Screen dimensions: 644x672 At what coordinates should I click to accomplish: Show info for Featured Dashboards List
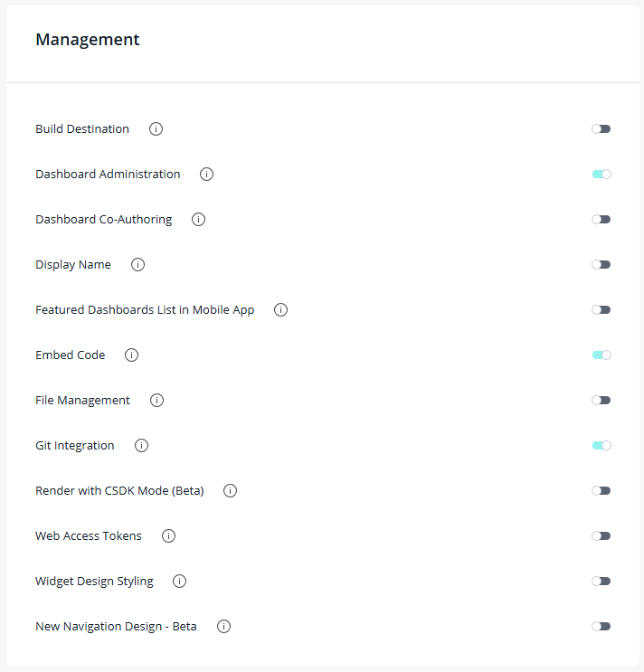coord(280,310)
